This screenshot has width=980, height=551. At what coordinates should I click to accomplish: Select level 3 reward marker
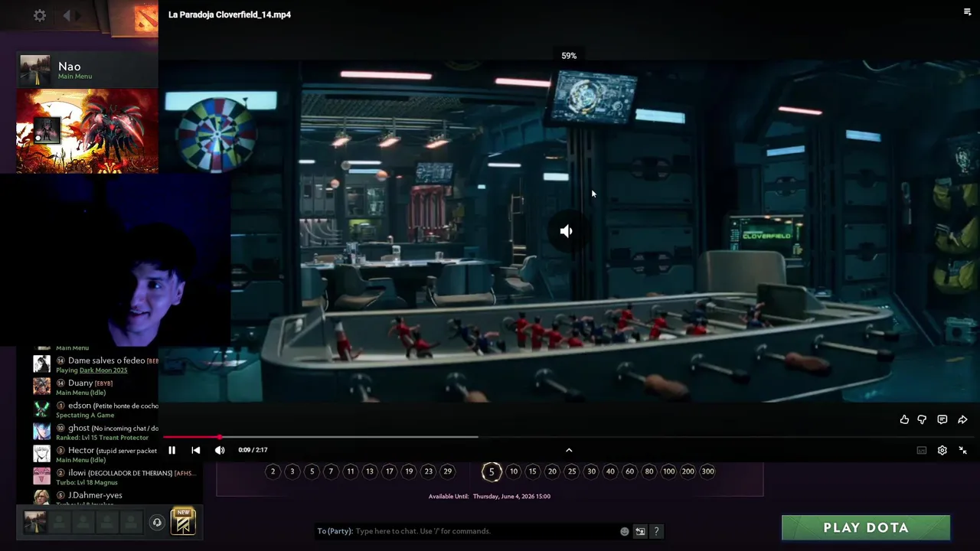(292, 471)
